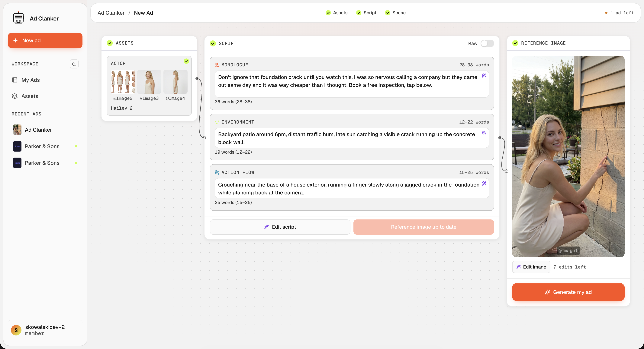Image resolution: width=644 pixels, height=349 pixels.
Task: Click into the Action Flow text field
Action: 352,188
